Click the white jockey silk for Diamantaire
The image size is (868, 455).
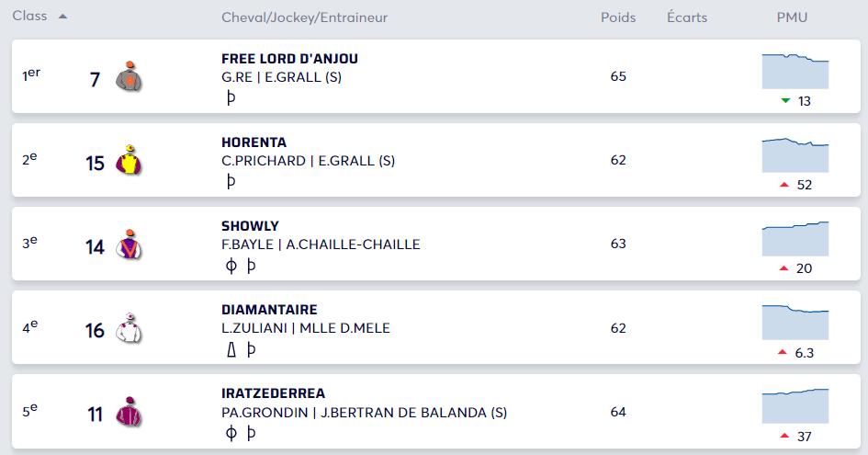[x=129, y=328]
